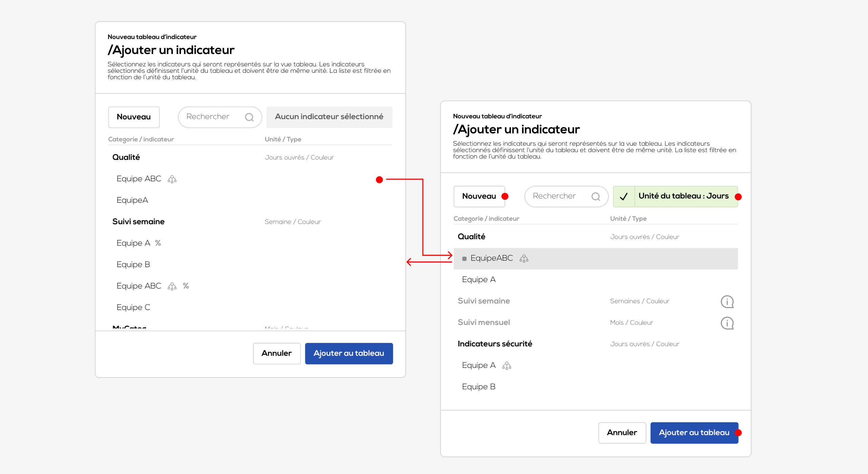Expand the greyed Suivi semaine category

[x=483, y=301]
